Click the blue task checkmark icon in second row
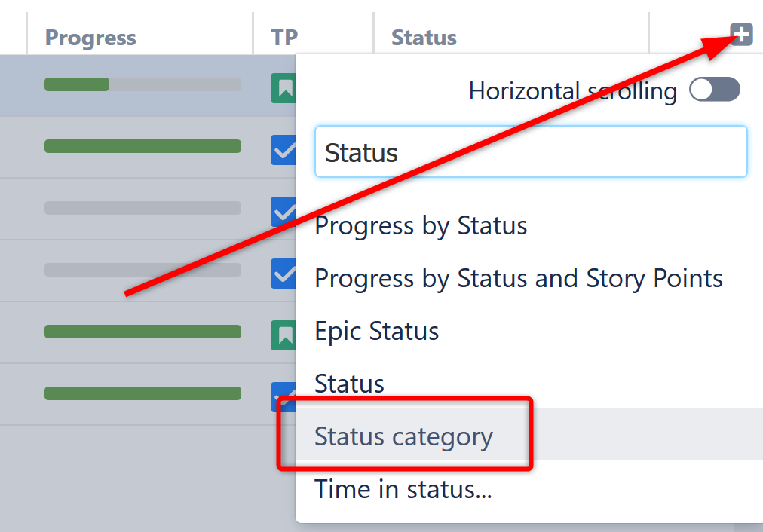 pyautogui.click(x=283, y=151)
